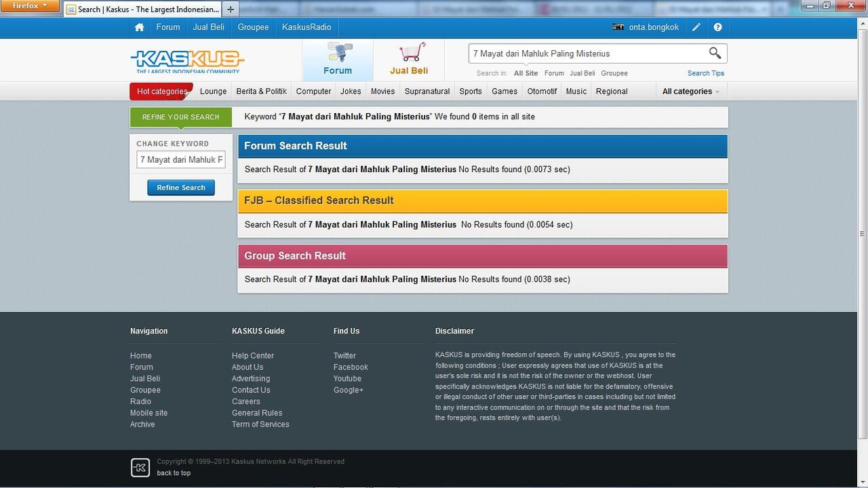Open Advertising link

[251, 379]
